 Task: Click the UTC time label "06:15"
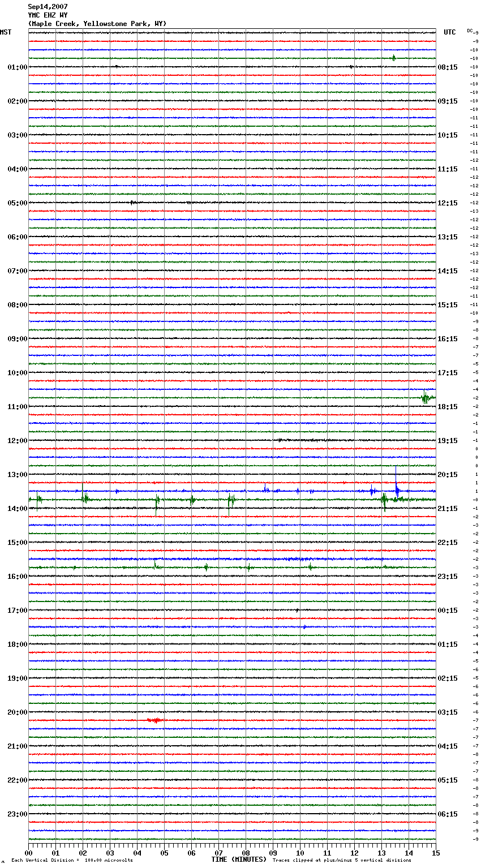point(448,814)
